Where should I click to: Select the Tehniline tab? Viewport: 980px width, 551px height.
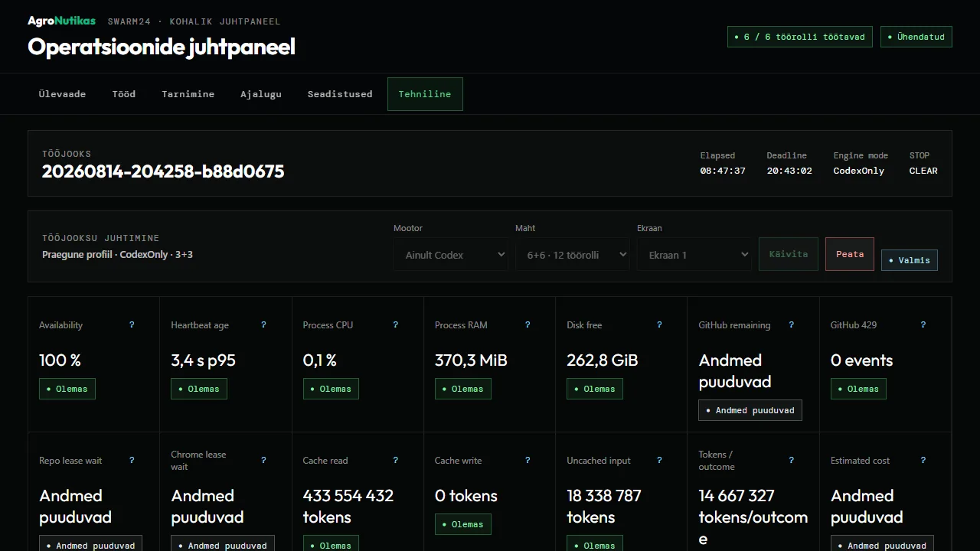point(425,94)
